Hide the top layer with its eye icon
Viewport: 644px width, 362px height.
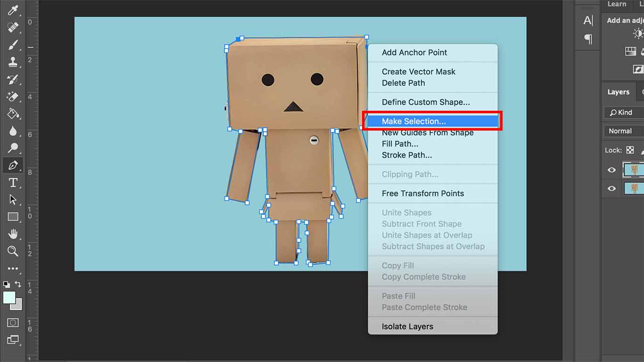pyautogui.click(x=611, y=170)
